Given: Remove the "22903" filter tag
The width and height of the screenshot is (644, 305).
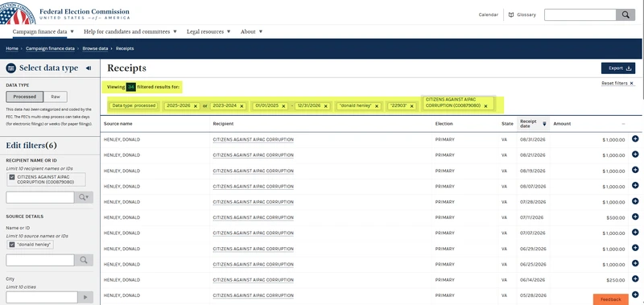Looking at the screenshot, I should tap(411, 106).
